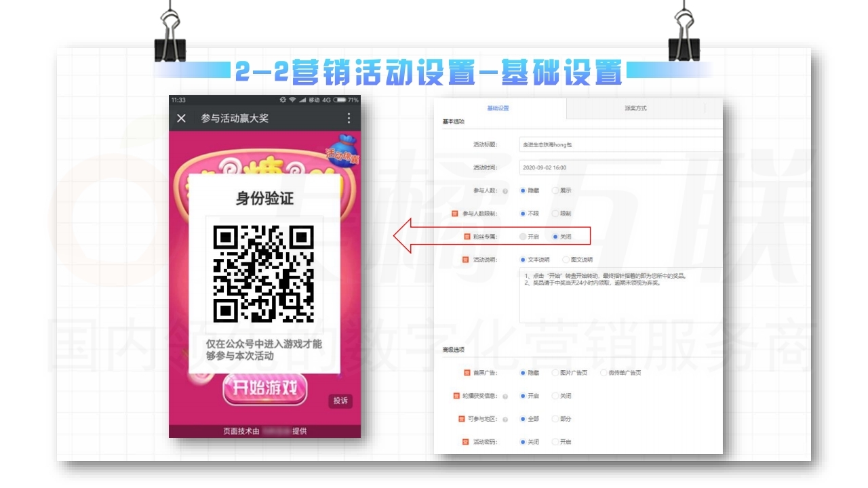Click orange badge beside 粉丝专属
Image resolution: width=868 pixels, height=488 pixels.
click(467, 237)
